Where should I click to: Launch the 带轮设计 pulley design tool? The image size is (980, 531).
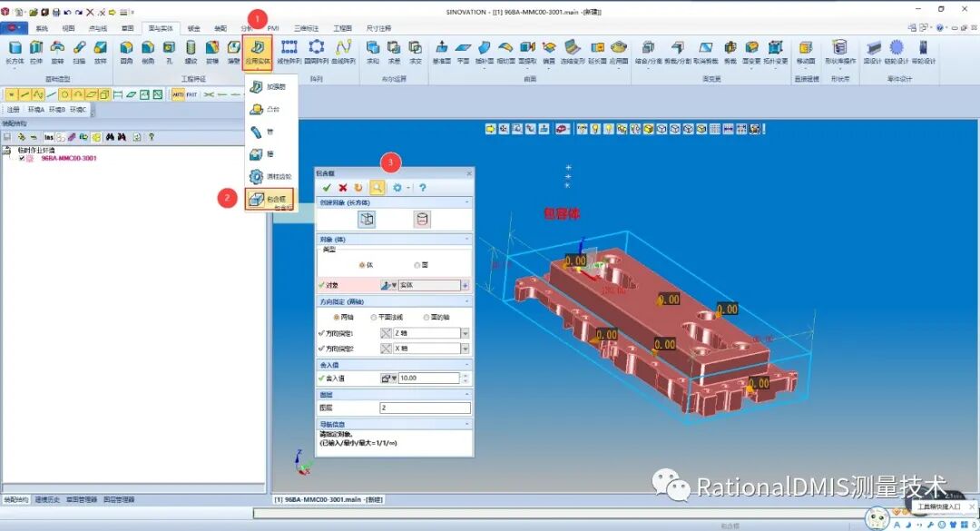pos(923,52)
